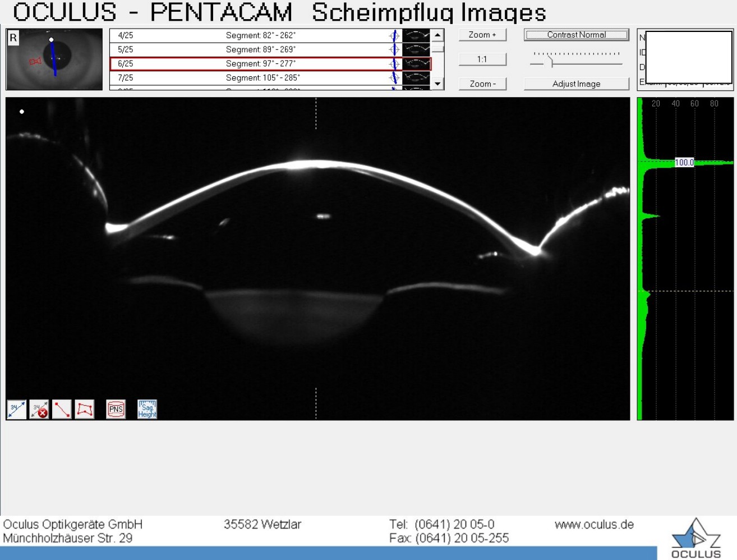The image size is (737, 560).
Task: Open the Scheimpflug thumbnail for segment 6/25
Action: (x=416, y=63)
